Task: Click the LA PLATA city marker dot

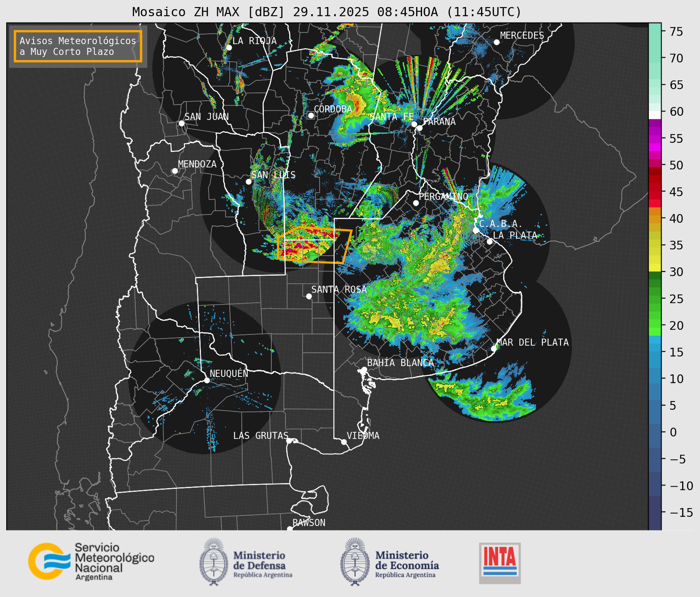Action: coord(490,242)
